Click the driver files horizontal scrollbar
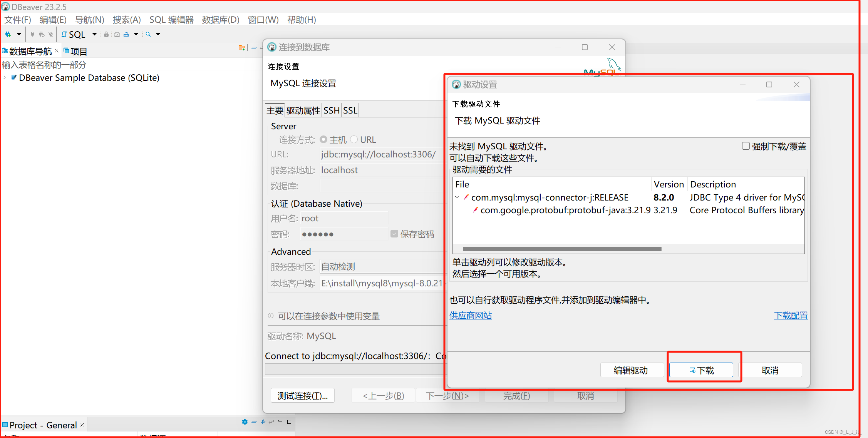The image size is (868, 438). pos(561,249)
